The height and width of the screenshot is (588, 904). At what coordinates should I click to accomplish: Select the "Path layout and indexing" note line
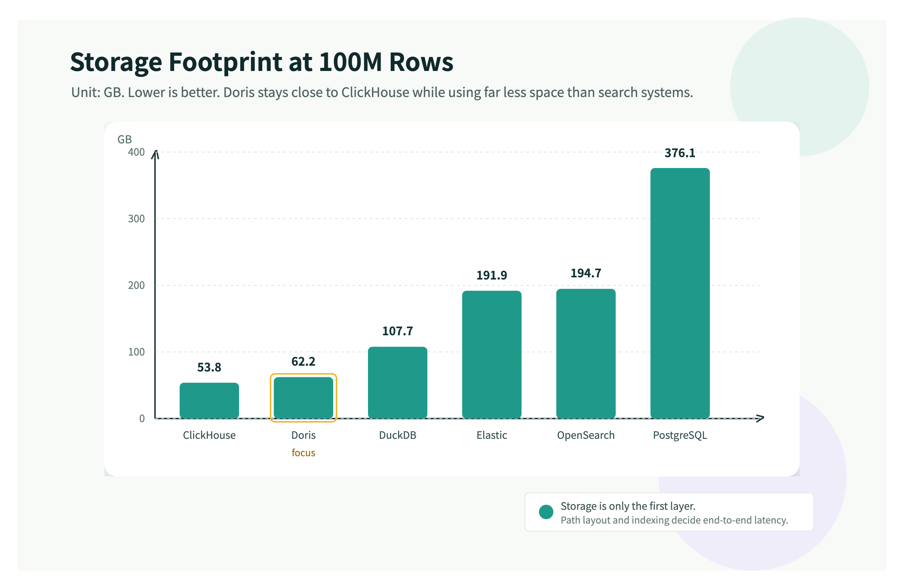[675, 520]
